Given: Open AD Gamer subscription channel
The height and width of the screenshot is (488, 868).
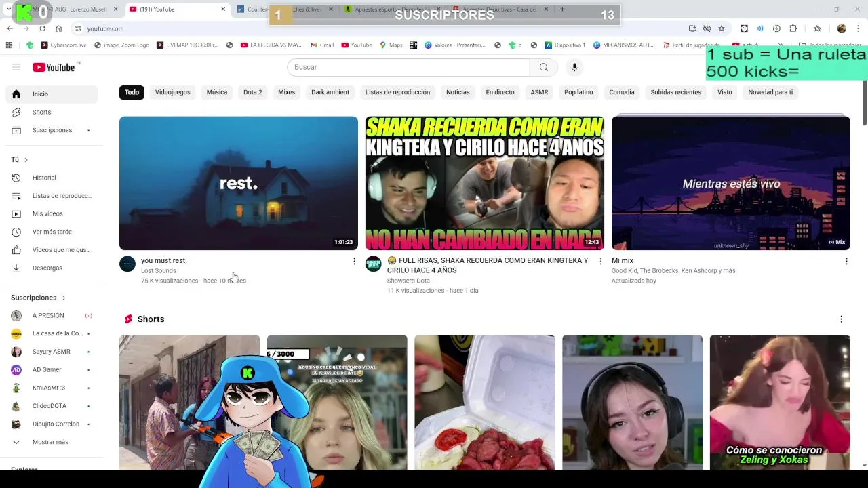Looking at the screenshot, I should tap(52, 370).
